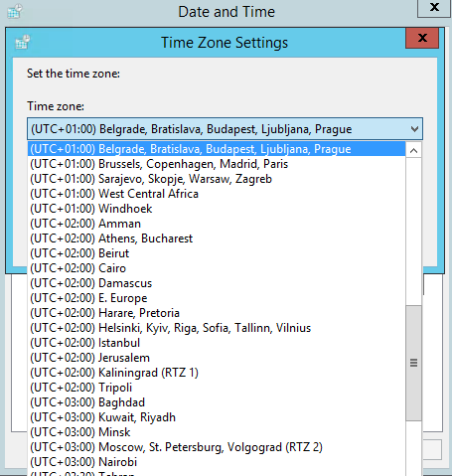The height and width of the screenshot is (476, 452).
Task: Select Brussels, Copenhagen, Madrid, Paris time zone
Action: tap(217, 164)
